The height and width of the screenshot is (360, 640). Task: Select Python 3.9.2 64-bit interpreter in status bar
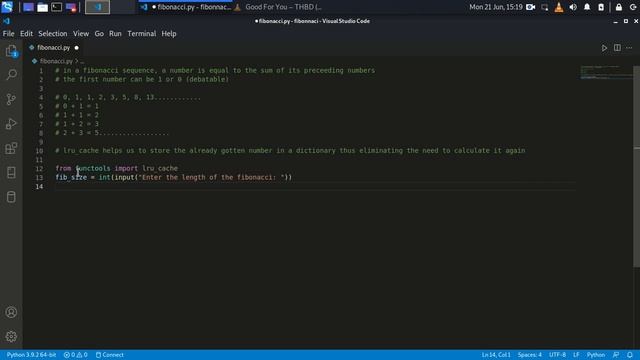[31, 355]
